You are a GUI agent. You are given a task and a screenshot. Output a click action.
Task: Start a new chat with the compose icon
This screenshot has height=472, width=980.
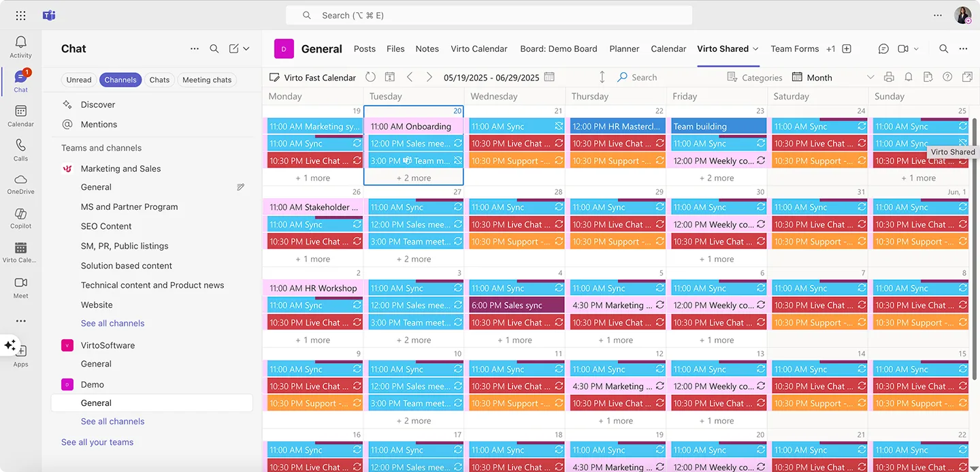coord(234,48)
